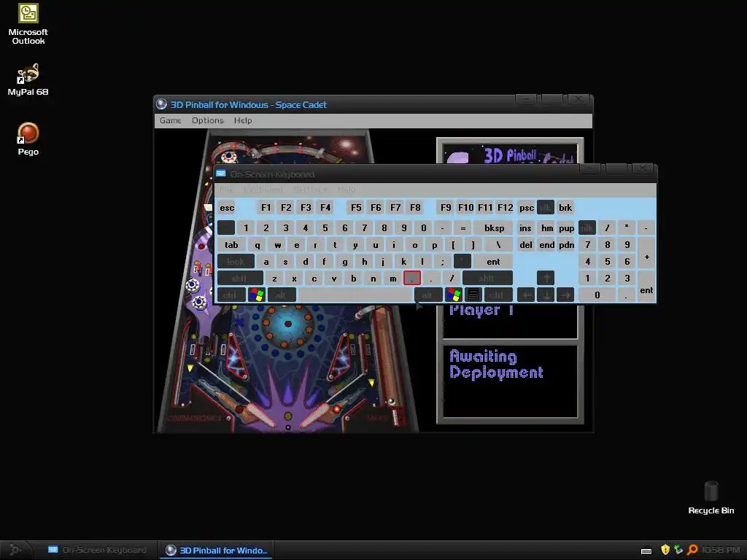Open On-Screen Keyboard Keyboard menu

click(x=263, y=190)
